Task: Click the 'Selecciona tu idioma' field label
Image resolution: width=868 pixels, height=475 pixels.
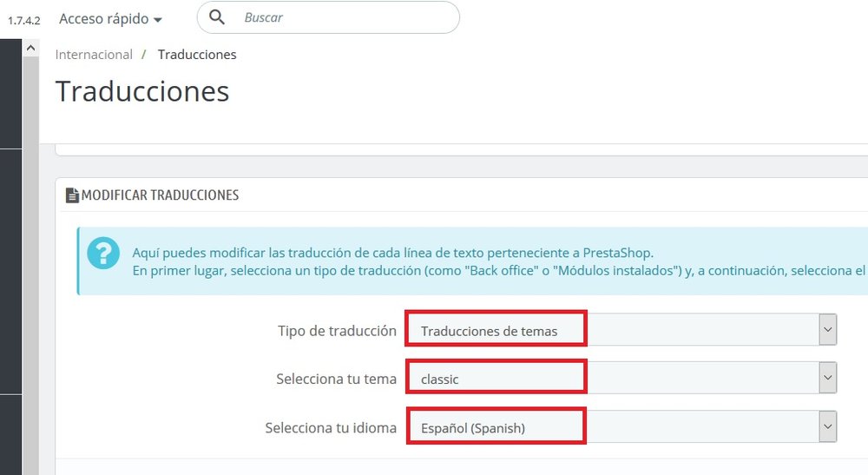Action: point(331,428)
